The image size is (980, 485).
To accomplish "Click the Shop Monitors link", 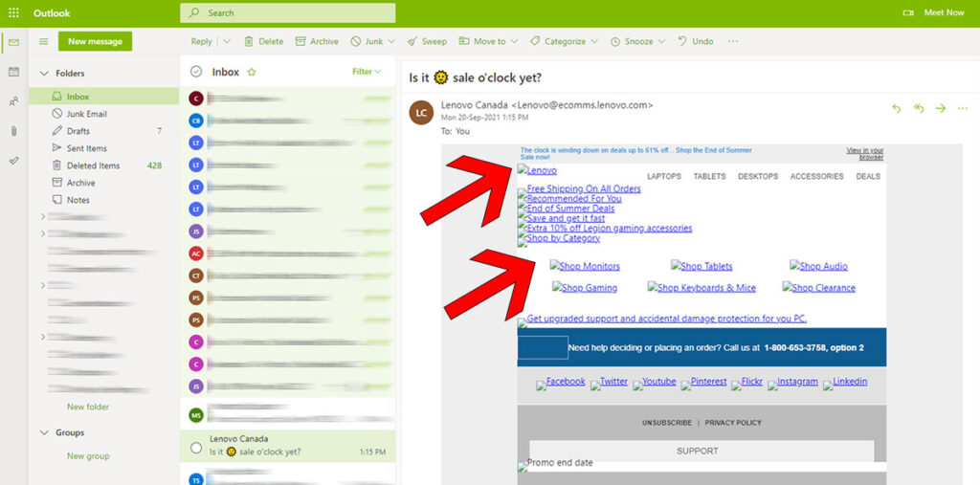I will [x=585, y=266].
